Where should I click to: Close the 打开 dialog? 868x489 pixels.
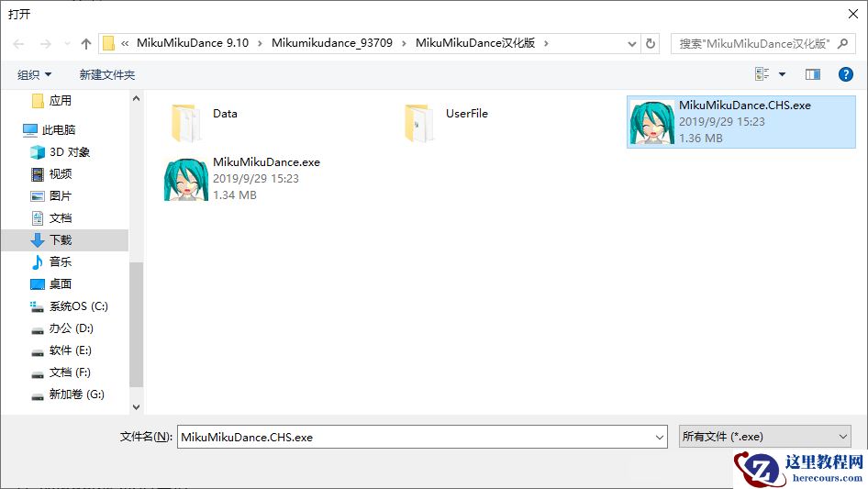coord(853,14)
